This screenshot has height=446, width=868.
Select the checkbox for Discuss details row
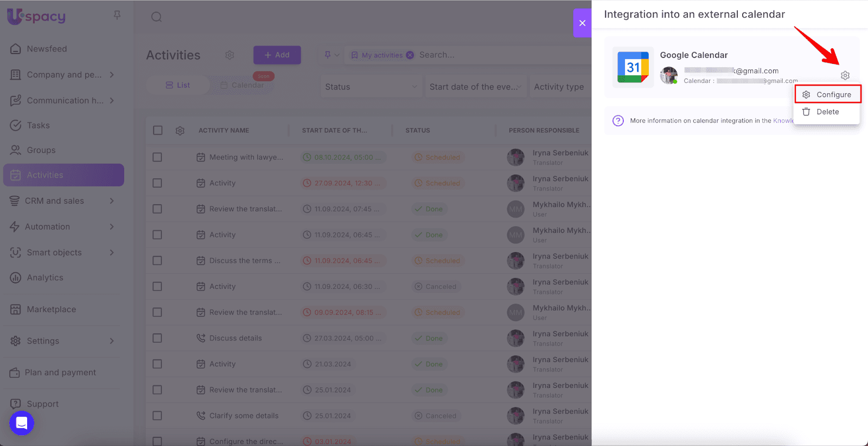coord(157,338)
